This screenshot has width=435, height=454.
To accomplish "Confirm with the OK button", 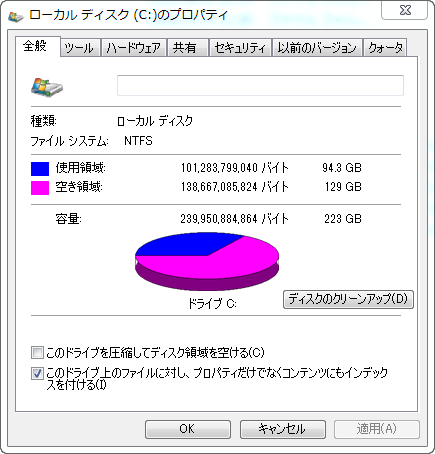I will [x=188, y=429].
